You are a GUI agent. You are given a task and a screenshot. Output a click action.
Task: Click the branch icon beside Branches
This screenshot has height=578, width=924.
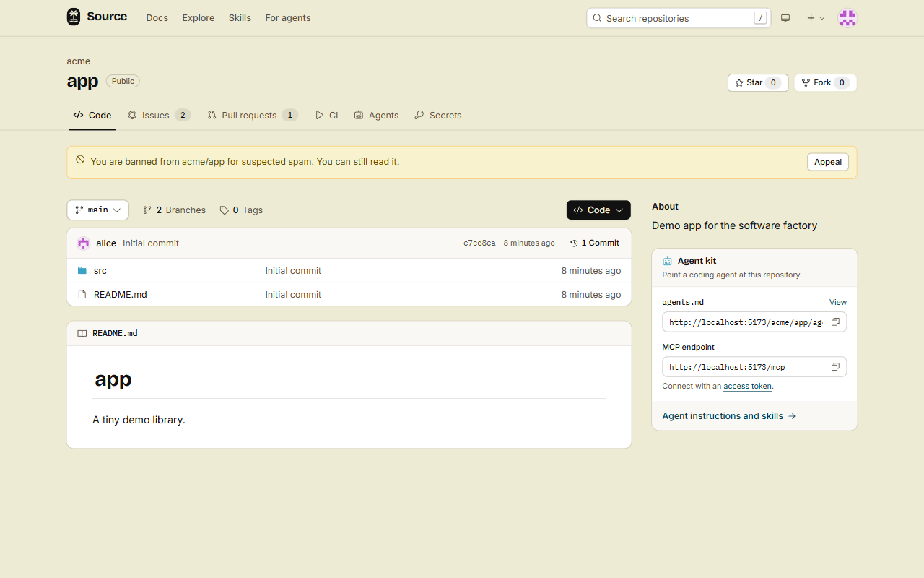pos(147,210)
